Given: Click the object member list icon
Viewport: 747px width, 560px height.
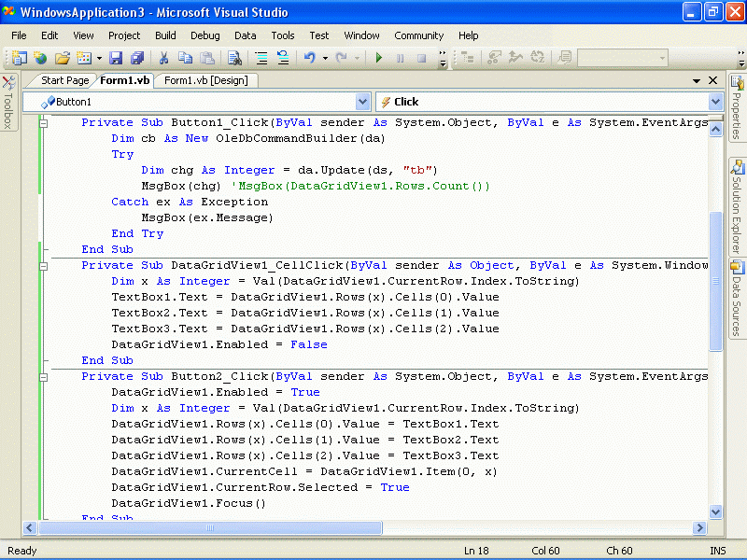Looking at the screenshot, I should pyautogui.click(x=469, y=58).
